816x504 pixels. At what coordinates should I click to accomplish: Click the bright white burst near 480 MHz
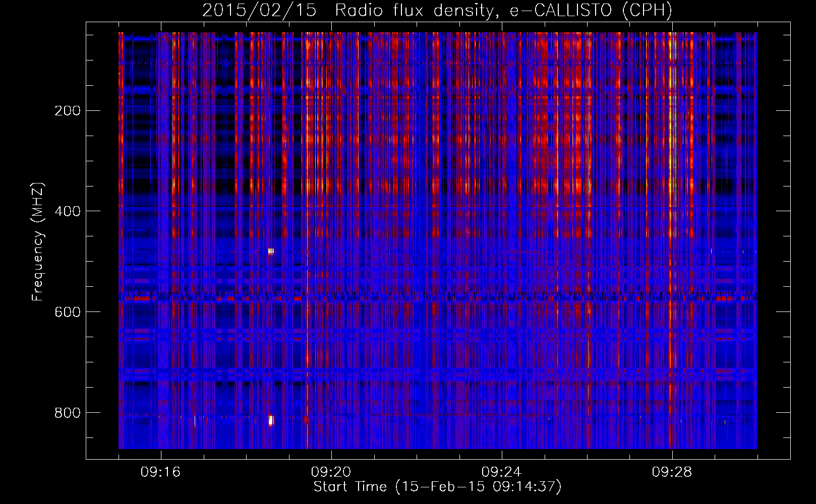tap(271, 251)
